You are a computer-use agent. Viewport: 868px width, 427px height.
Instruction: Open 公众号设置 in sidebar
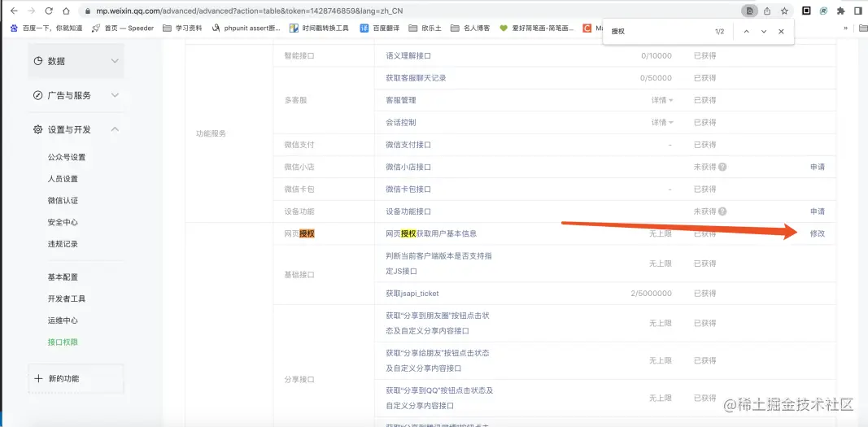click(x=67, y=157)
